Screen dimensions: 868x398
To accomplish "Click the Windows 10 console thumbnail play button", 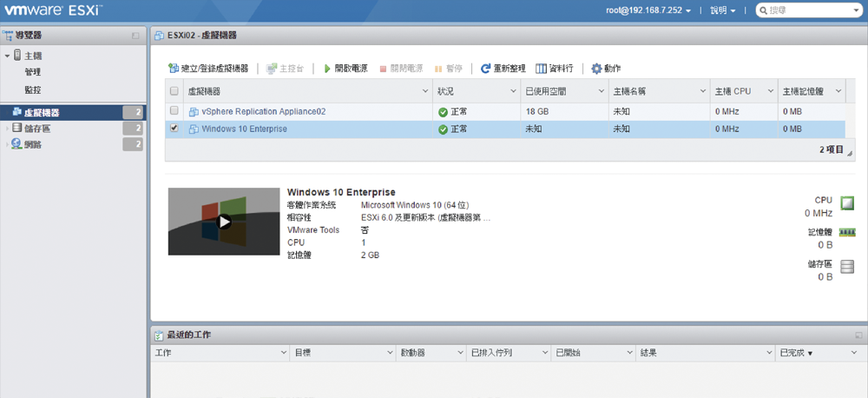I will tap(224, 222).
